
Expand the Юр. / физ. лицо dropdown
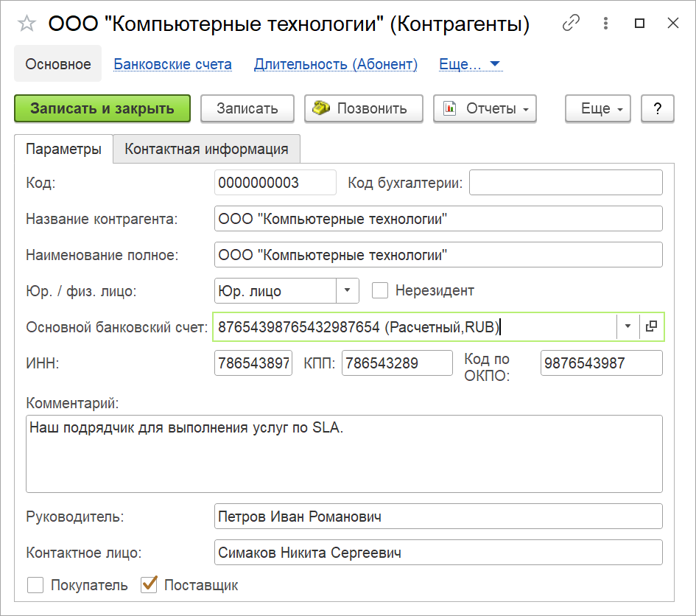(348, 290)
